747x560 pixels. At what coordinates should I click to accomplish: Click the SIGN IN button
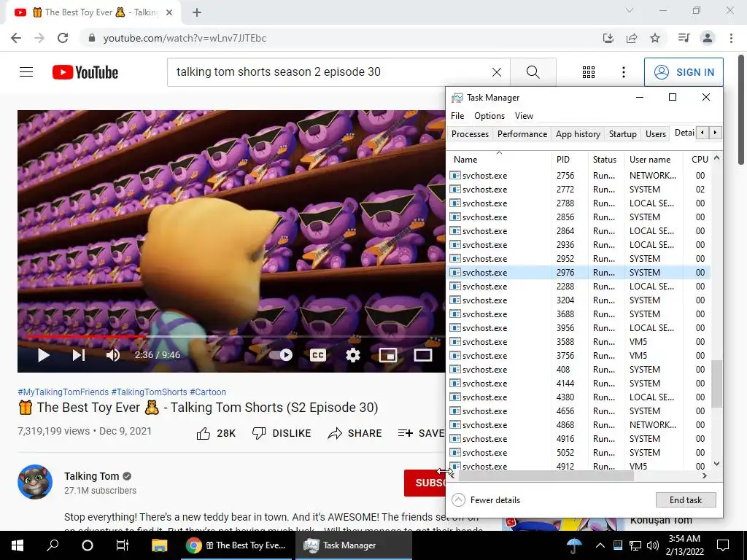(684, 72)
